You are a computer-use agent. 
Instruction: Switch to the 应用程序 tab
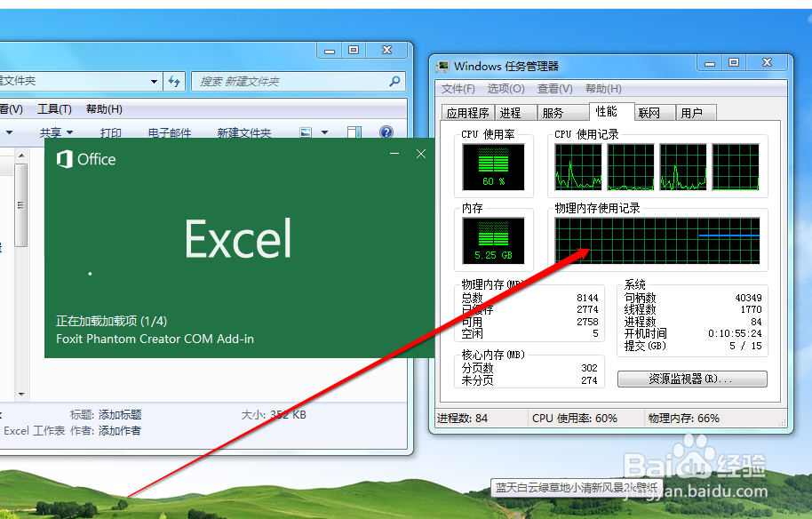tap(467, 113)
